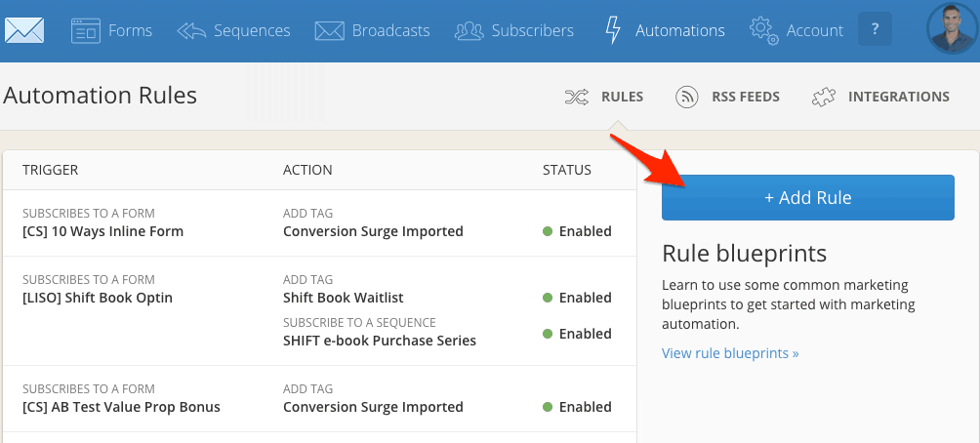Click the ACTION column header
The width and height of the screenshot is (980, 443).
tap(307, 170)
